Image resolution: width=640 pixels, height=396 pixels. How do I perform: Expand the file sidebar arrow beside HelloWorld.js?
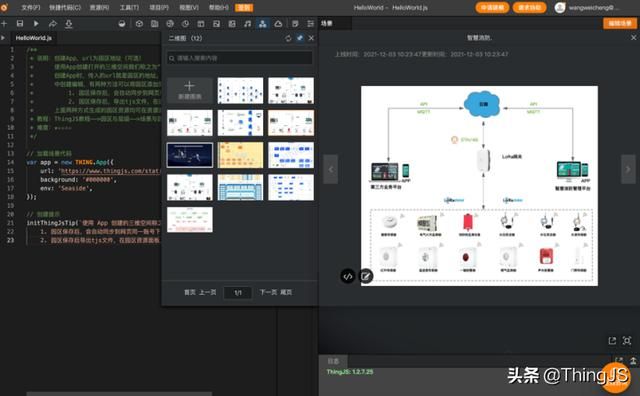(3, 38)
